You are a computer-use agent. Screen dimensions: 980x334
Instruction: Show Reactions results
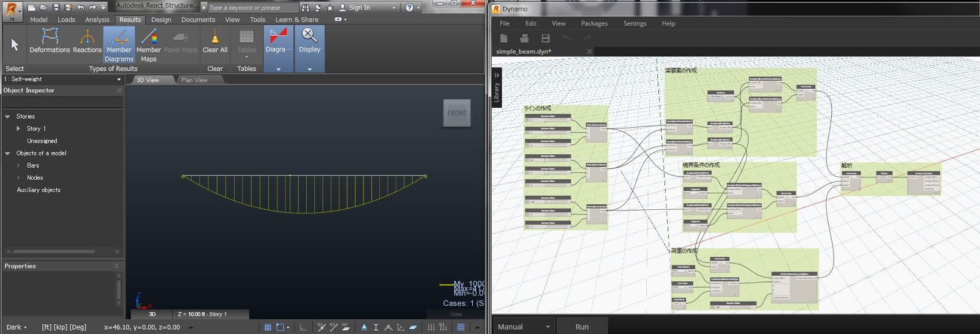87,42
